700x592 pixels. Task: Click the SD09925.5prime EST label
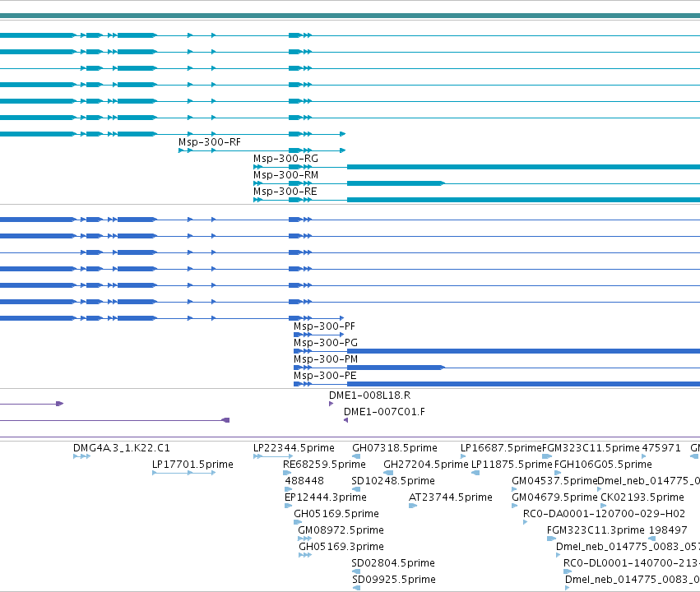coord(394,580)
